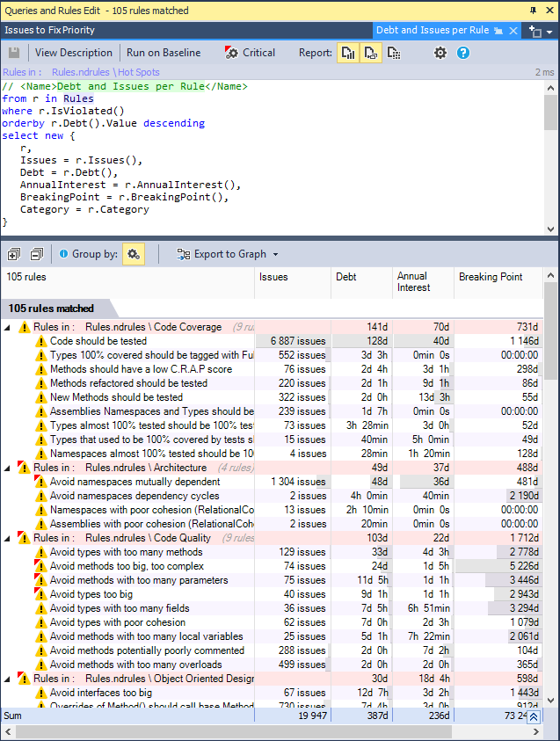Click the scroll-to-top arrow at bottom right
The height and width of the screenshot is (741, 560).
point(534,716)
